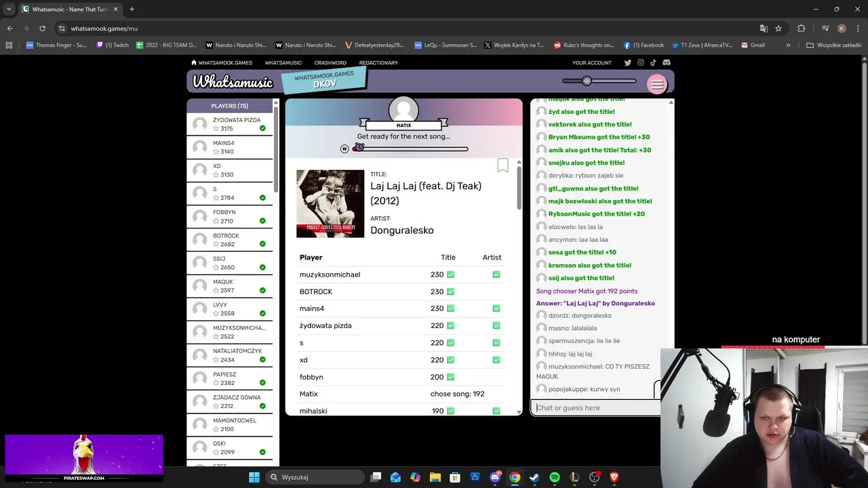Click the PLAYERS (75) header
Screen dimensions: 868x488
coord(229,106)
